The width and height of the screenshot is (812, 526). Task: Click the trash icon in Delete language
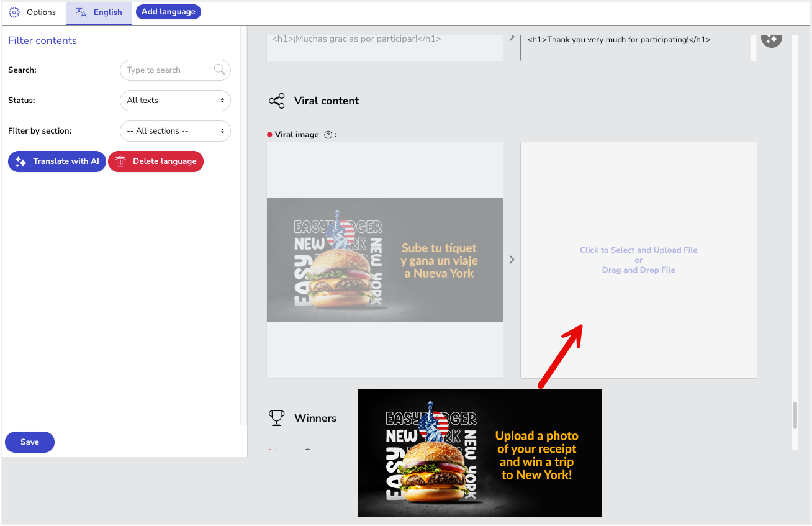click(x=120, y=161)
